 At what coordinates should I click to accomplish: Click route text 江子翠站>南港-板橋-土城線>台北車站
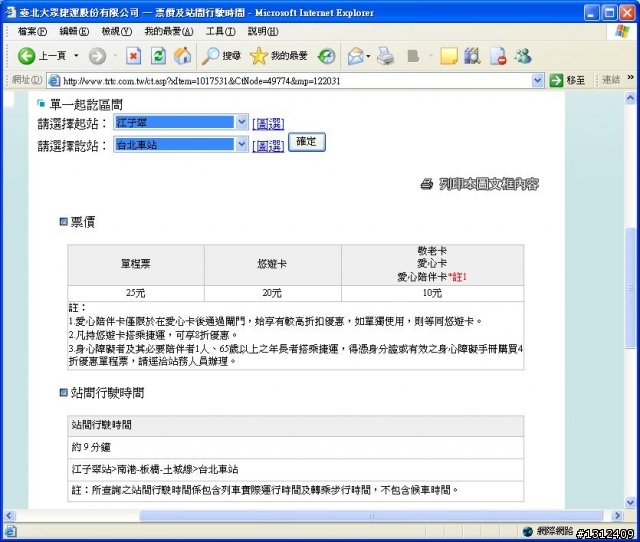click(155, 469)
